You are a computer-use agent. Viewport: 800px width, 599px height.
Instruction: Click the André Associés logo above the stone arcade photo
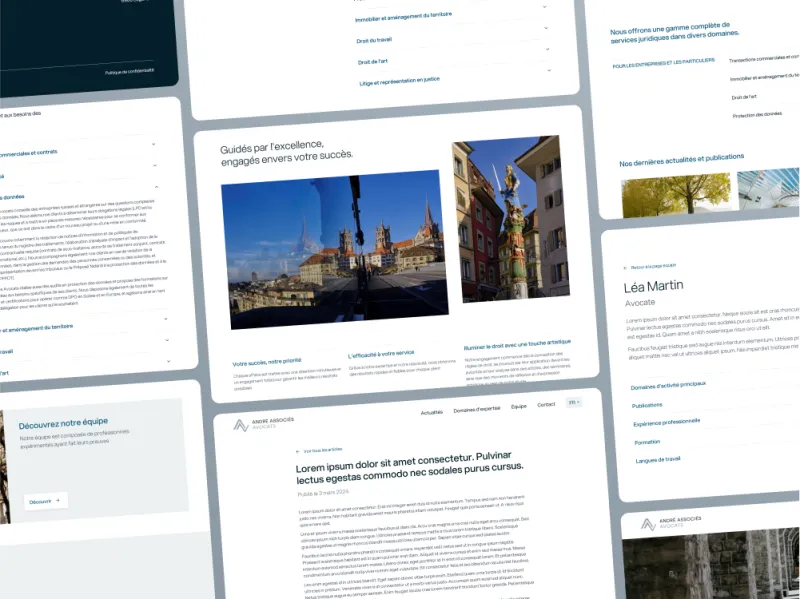click(671, 522)
